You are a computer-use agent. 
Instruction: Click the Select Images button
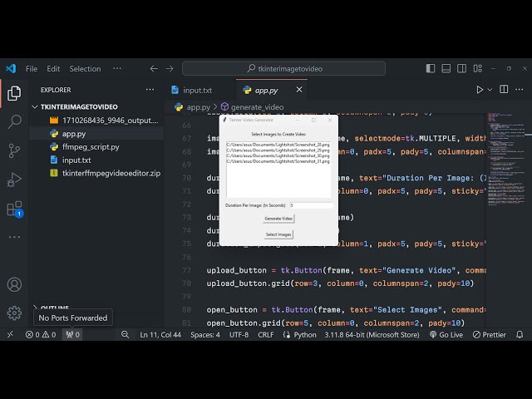[x=278, y=234]
